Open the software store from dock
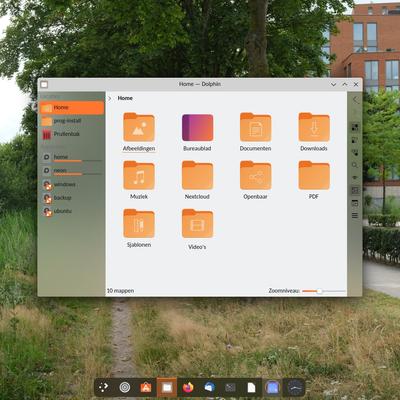Screen dimensions: 400x400 point(146,387)
